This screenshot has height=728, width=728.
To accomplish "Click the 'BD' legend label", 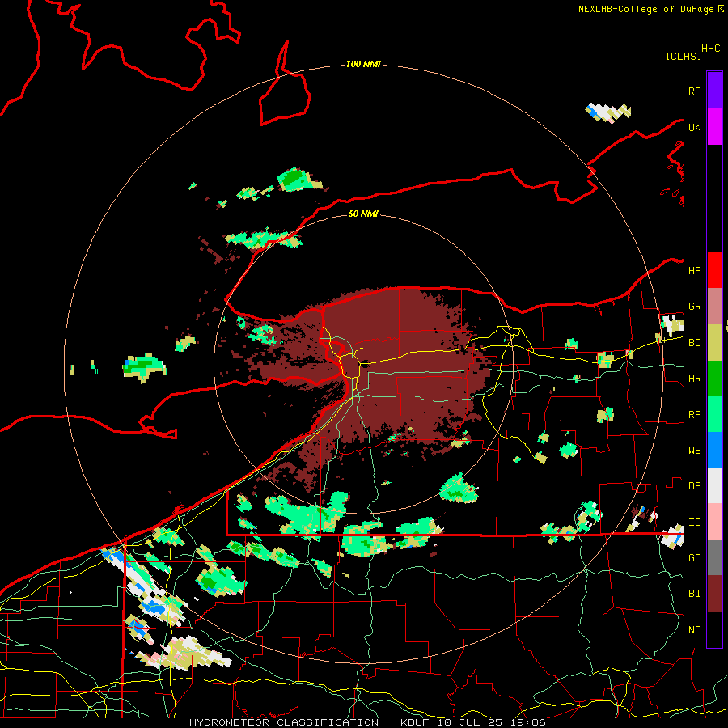I will click(694, 343).
